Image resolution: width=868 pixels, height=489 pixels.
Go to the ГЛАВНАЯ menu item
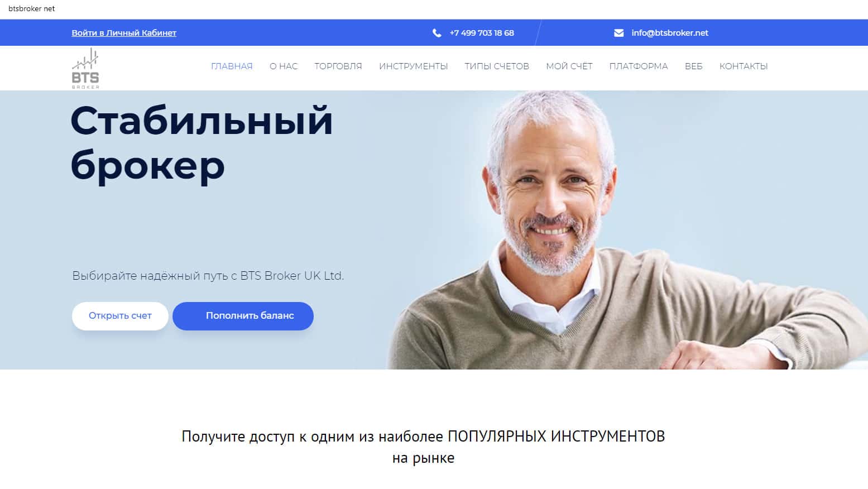[232, 66]
